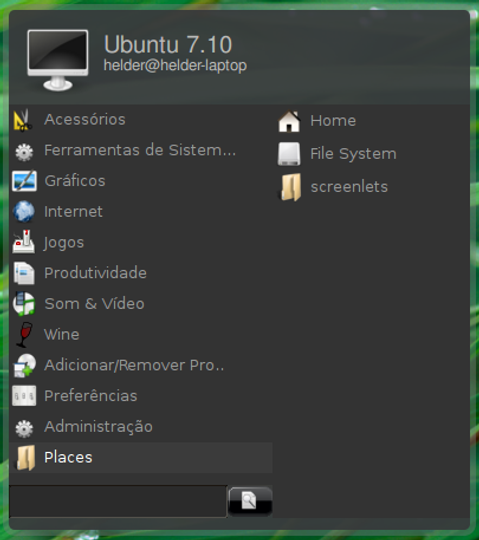Click the Wine glass icon
The width and height of the screenshot is (479, 540).
(24, 334)
